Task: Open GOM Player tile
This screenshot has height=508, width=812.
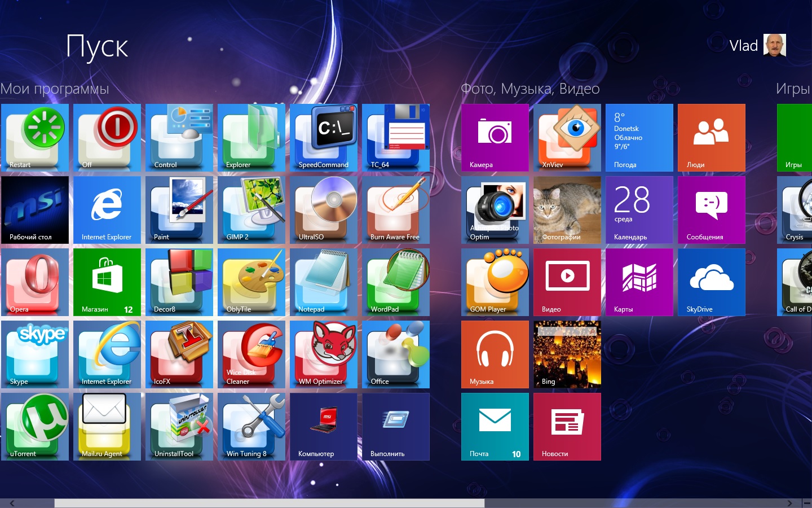Action: pyautogui.click(x=495, y=282)
